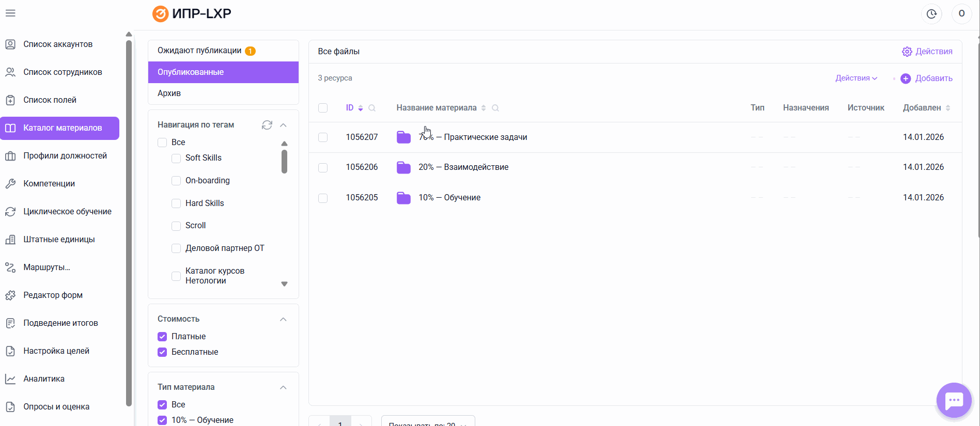Open the hamburger menu icon
This screenshot has width=980, height=426.
pos(10,13)
